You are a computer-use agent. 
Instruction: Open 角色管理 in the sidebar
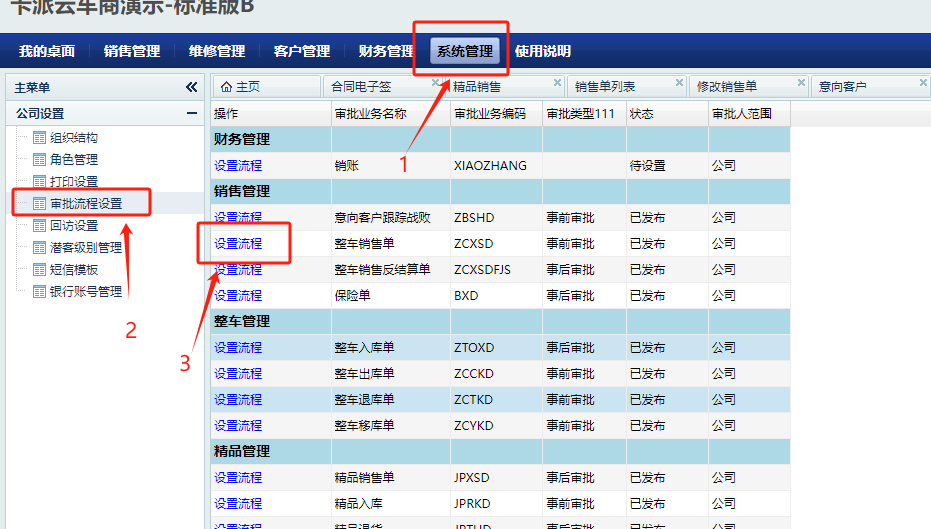[x=73, y=160]
